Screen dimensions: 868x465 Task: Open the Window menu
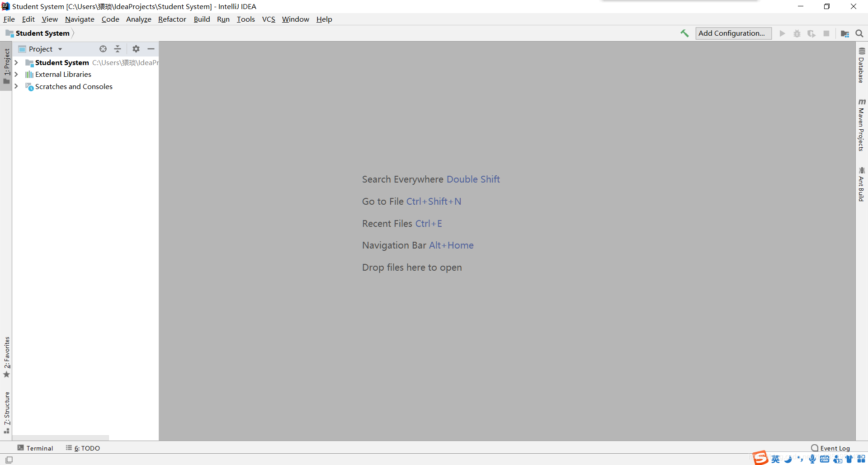tap(296, 19)
